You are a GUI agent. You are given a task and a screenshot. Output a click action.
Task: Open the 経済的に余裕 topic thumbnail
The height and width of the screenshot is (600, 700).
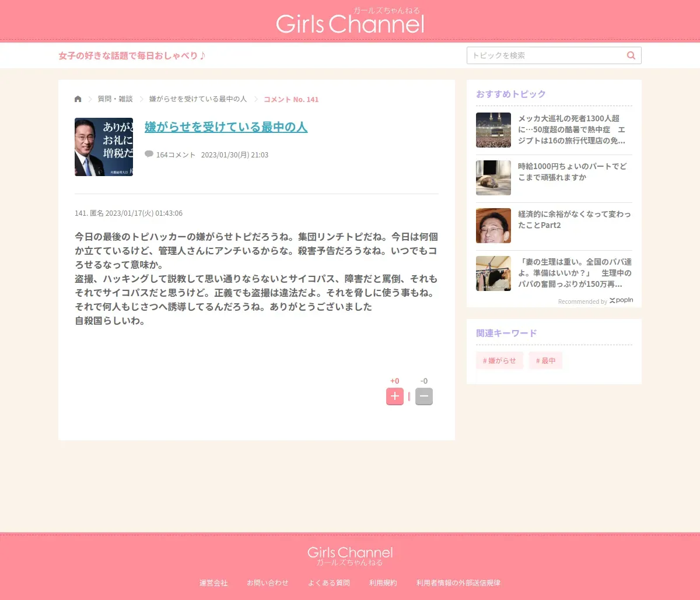tap(494, 226)
